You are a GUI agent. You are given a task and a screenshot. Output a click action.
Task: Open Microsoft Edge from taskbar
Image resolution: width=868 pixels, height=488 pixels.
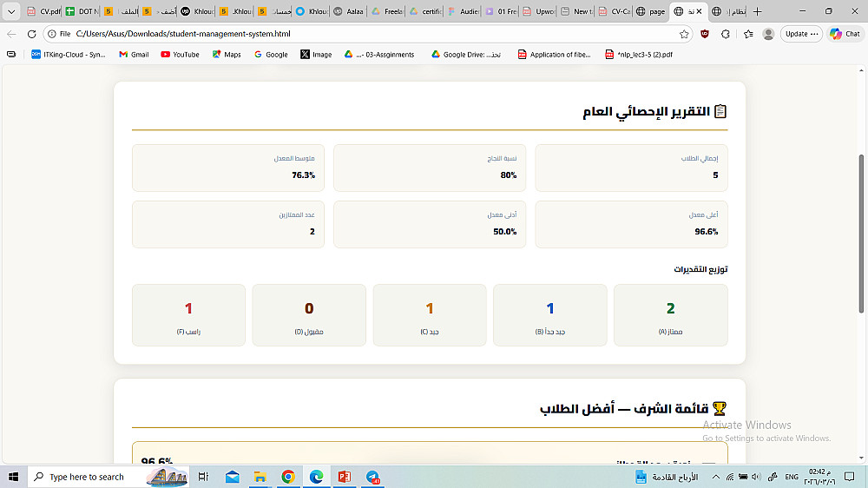[x=316, y=477]
